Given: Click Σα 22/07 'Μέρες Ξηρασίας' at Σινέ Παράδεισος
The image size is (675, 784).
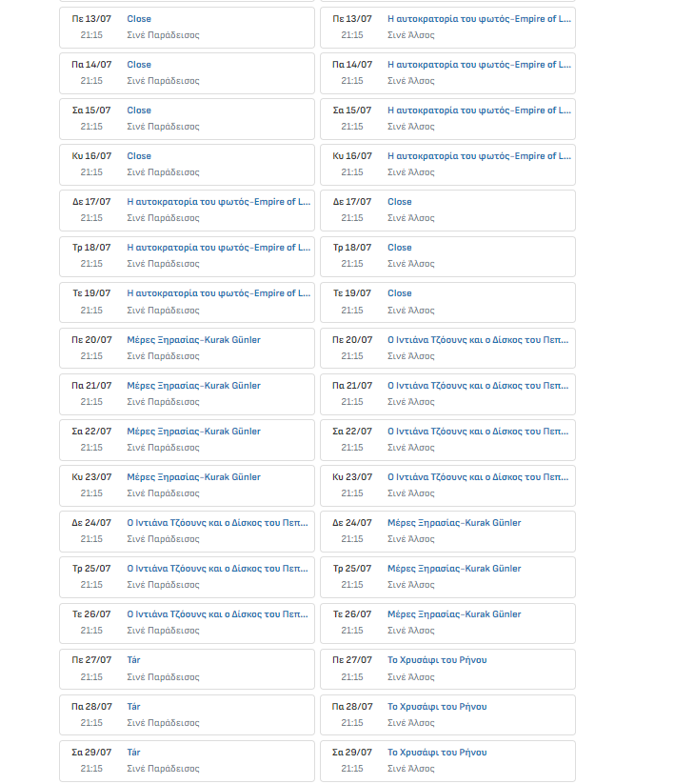Looking at the screenshot, I should [193, 432].
